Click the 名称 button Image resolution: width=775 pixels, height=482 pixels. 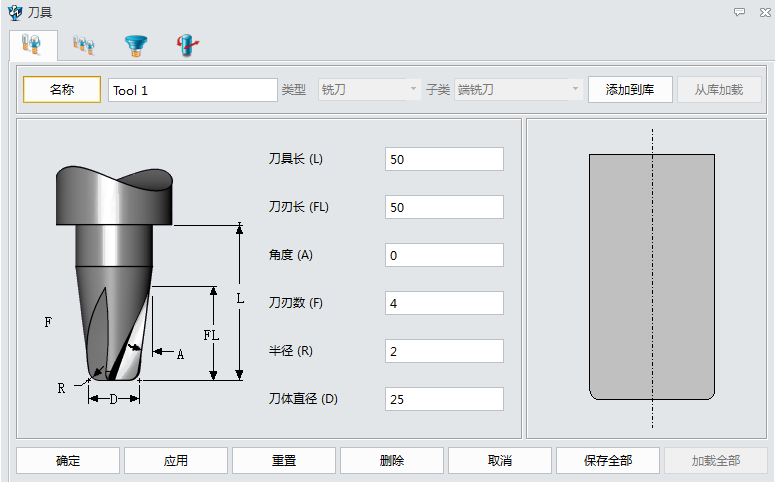coord(62,90)
